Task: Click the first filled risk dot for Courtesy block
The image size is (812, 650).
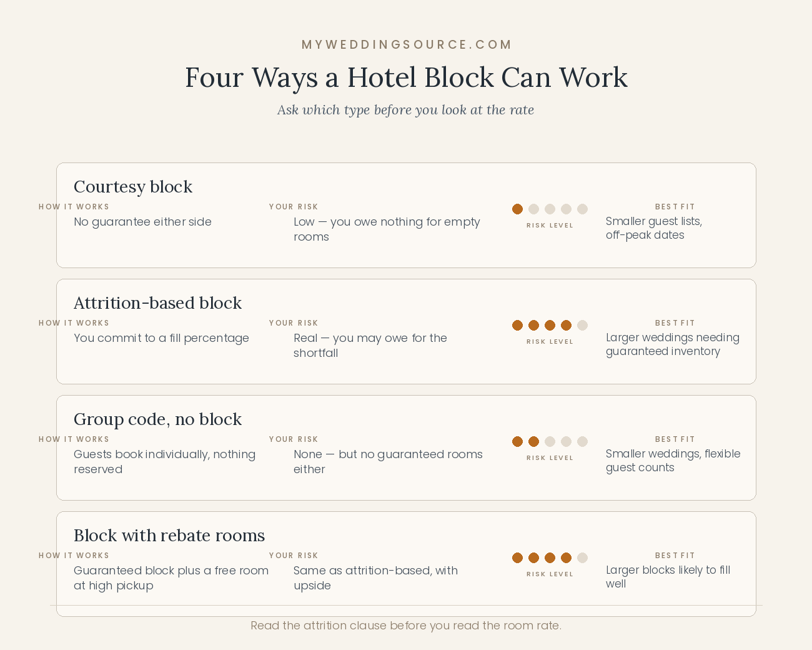Action: tap(517, 209)
